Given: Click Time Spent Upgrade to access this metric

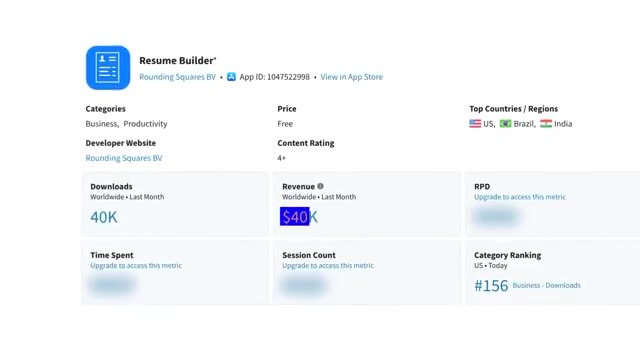Looking at the screenshot, I should point(136,265).
